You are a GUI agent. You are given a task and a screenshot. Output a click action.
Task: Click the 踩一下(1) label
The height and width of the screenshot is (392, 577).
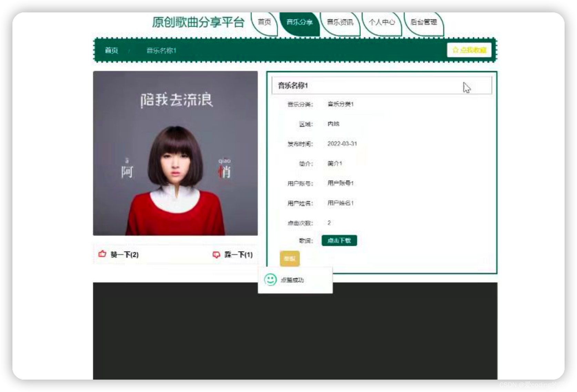239,255
